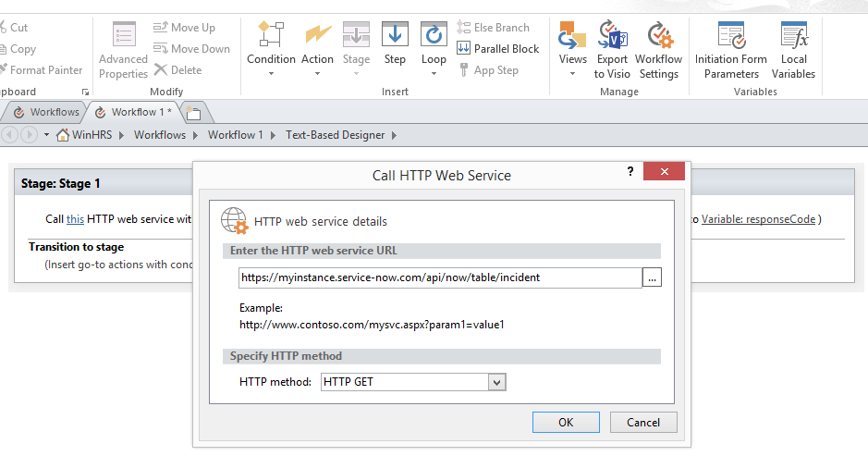Select the Format Painter tool
The width and height of the screenshot is (868, 456).
41,69
